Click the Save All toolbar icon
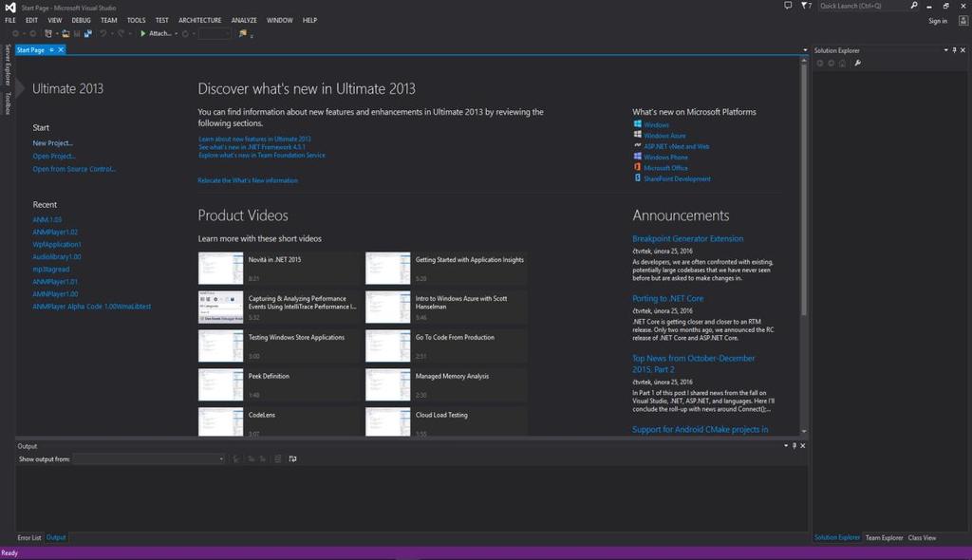 (x=88, y=33)
